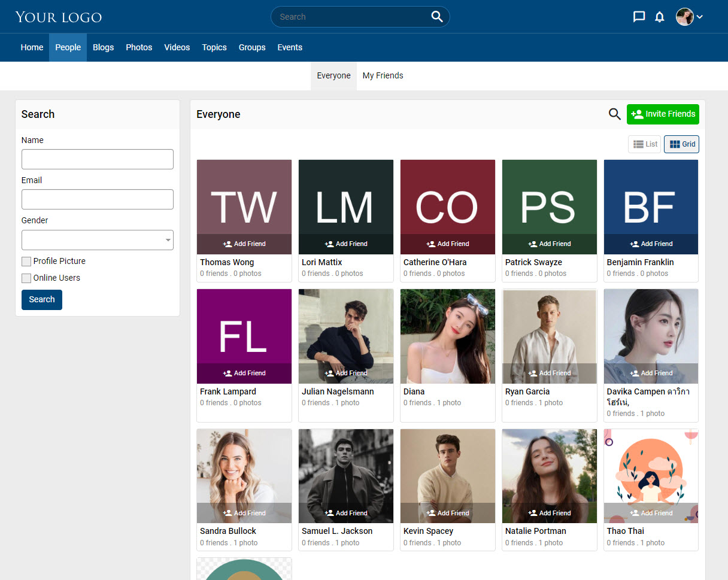Open Thao Thai's profile name link
The image size is (728, 580).
point(626,531)
